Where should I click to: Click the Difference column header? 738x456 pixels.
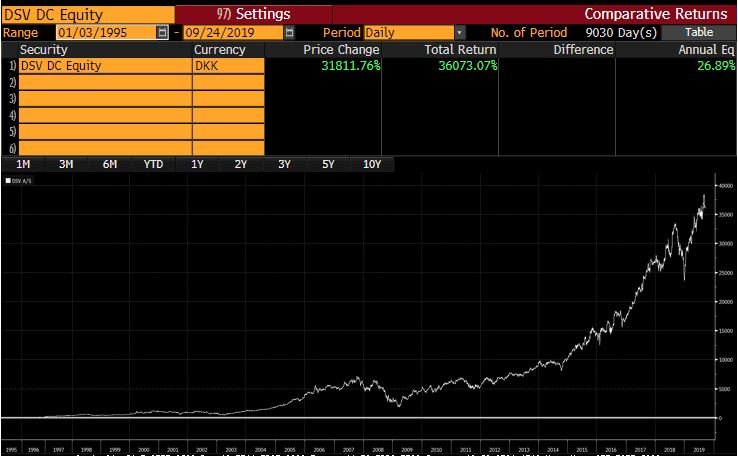click(583, 50)
